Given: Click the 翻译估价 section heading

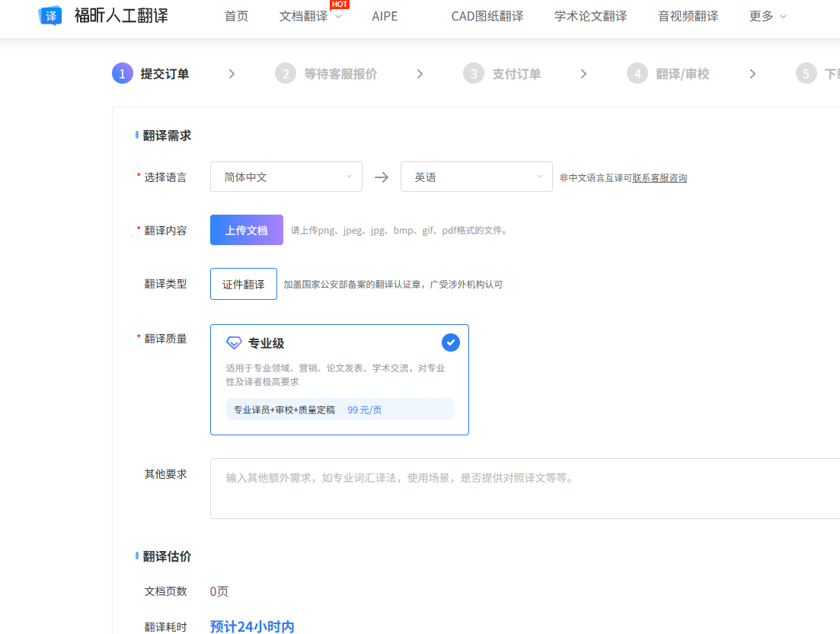Looking at the screenshot, I should (x=167, y=556).
